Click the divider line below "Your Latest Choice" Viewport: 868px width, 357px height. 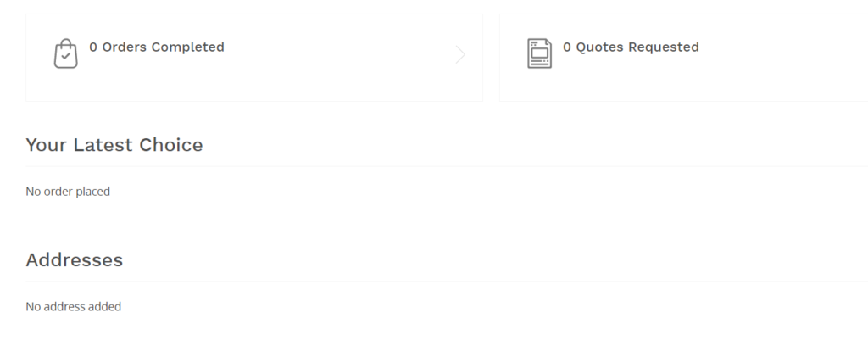(x=424, y=166)
